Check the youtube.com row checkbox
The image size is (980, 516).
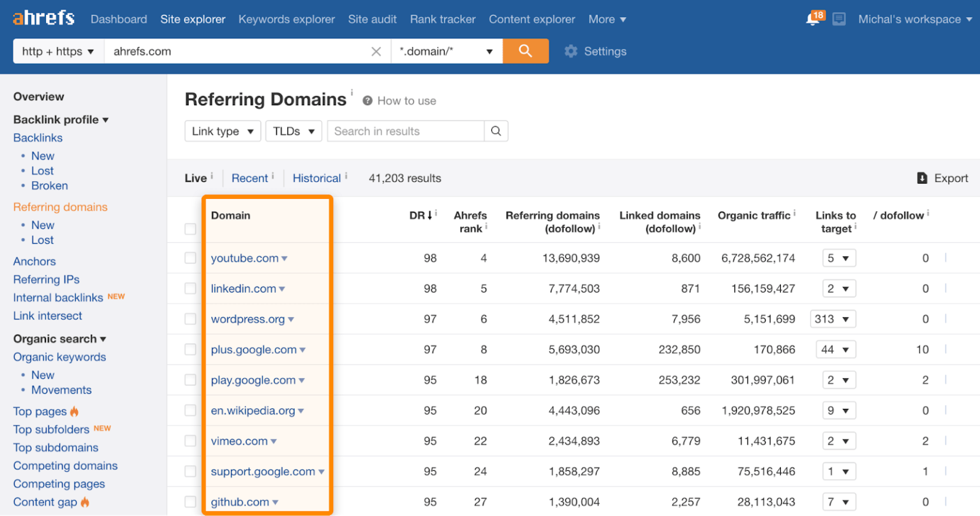[x=190, y=258]
